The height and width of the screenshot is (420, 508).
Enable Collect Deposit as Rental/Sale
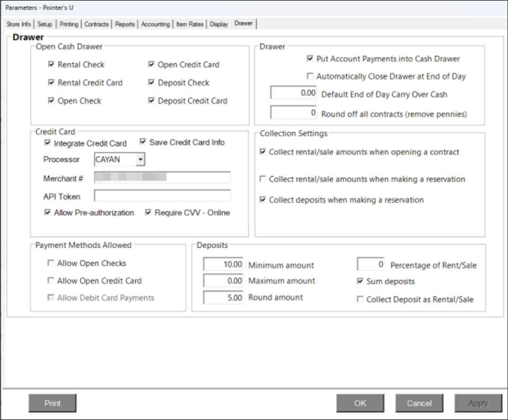tap(360, 299)
